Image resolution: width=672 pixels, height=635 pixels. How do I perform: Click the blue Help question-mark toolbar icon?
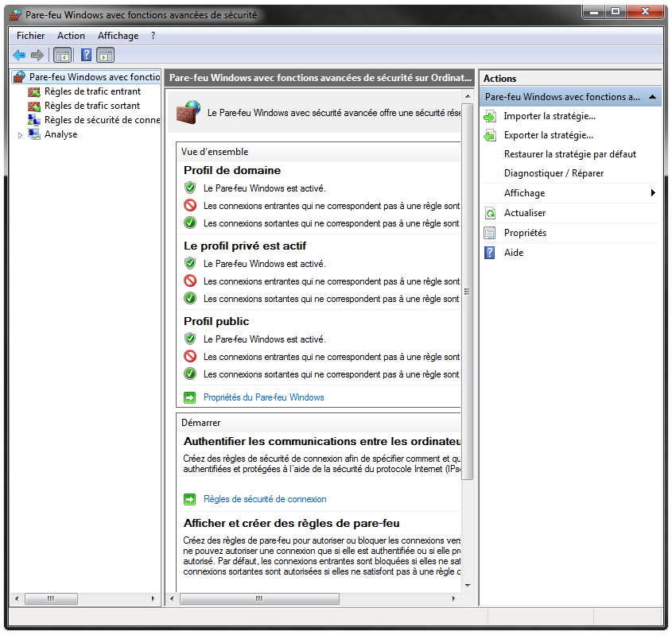pos(86,56)
